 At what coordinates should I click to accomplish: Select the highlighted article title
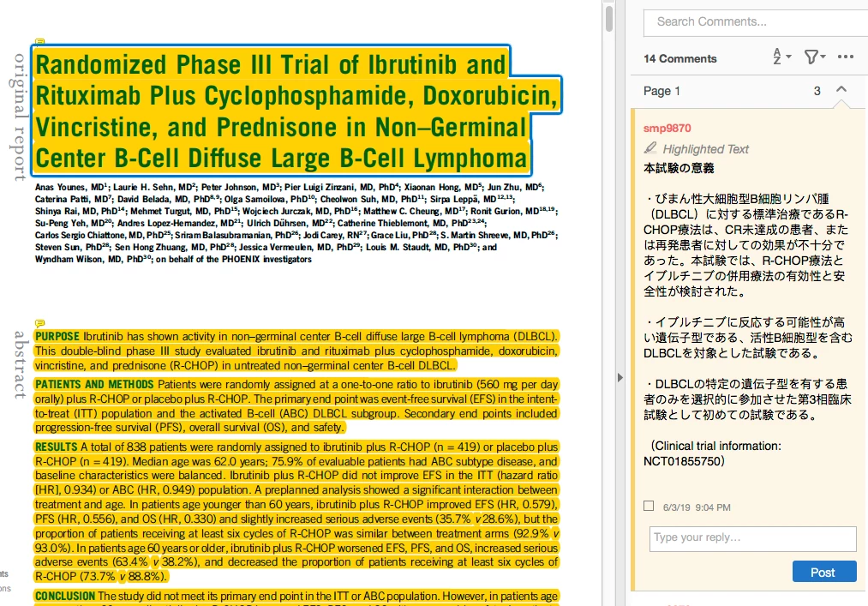pos(296,111)
